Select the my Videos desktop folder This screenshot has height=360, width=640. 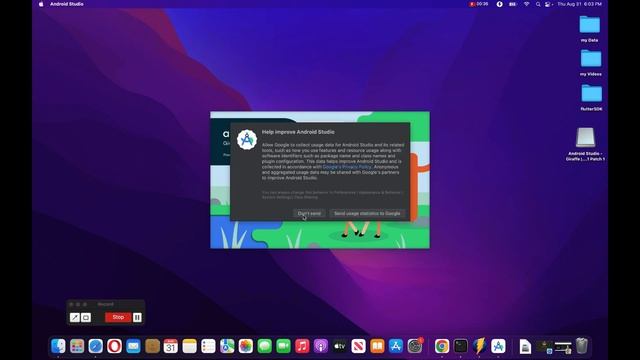pyautogui.click(x=591, y=62)
